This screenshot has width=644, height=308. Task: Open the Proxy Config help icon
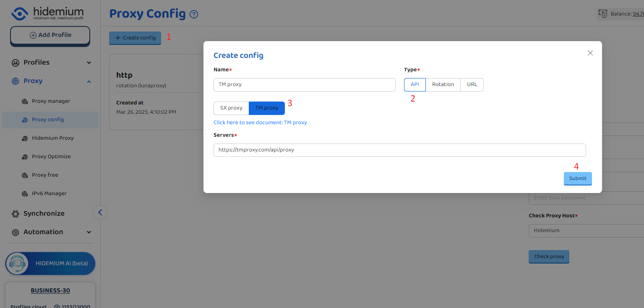tap(193, 14)
